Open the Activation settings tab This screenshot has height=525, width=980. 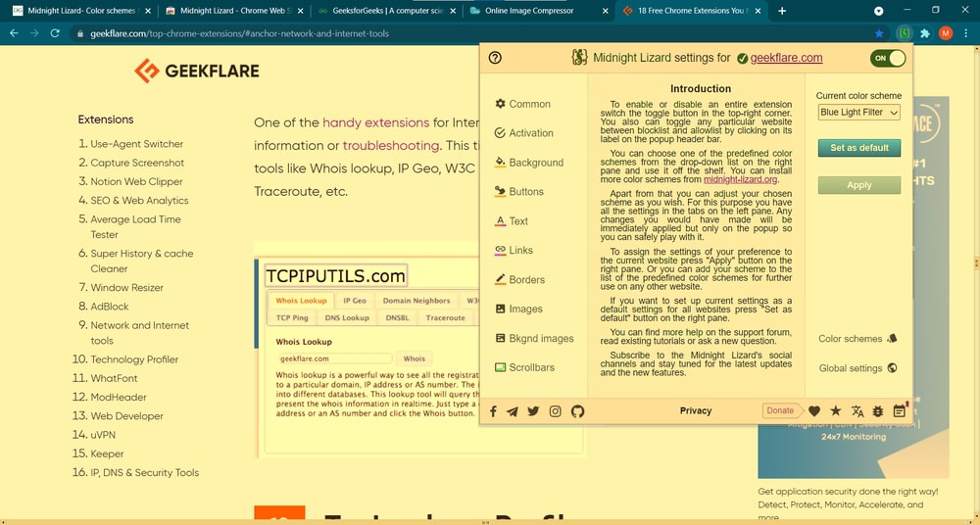tap(523, 133)
